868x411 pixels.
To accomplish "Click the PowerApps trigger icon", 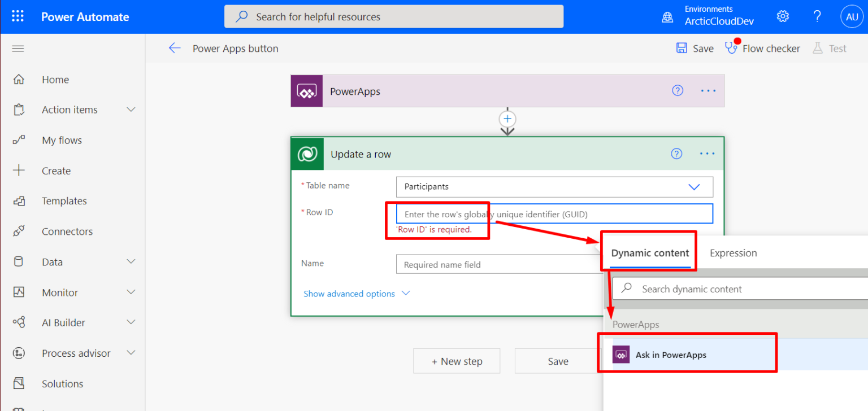I will coord(307,91).
